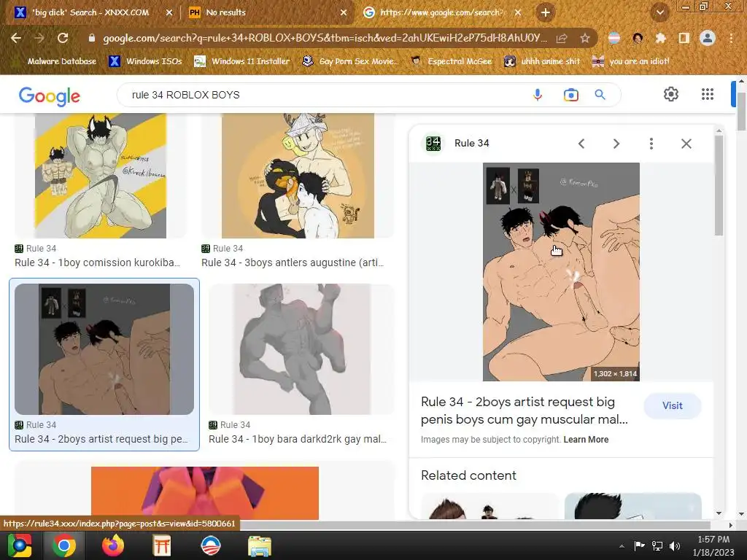Close the image preview panel
The width and height of the screenshot is (747, 560).
coord(686,144)
